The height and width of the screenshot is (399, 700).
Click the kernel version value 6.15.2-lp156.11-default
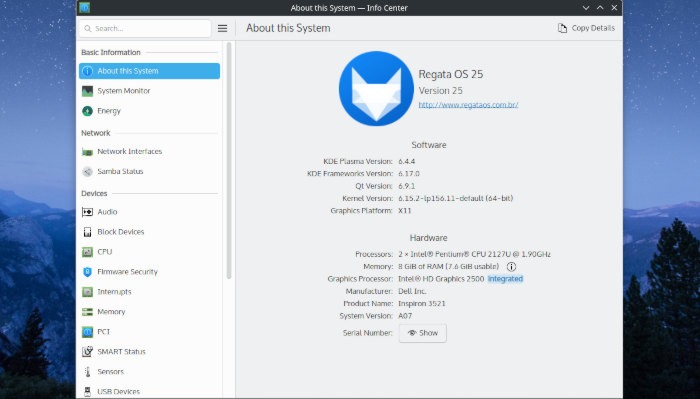456,199
